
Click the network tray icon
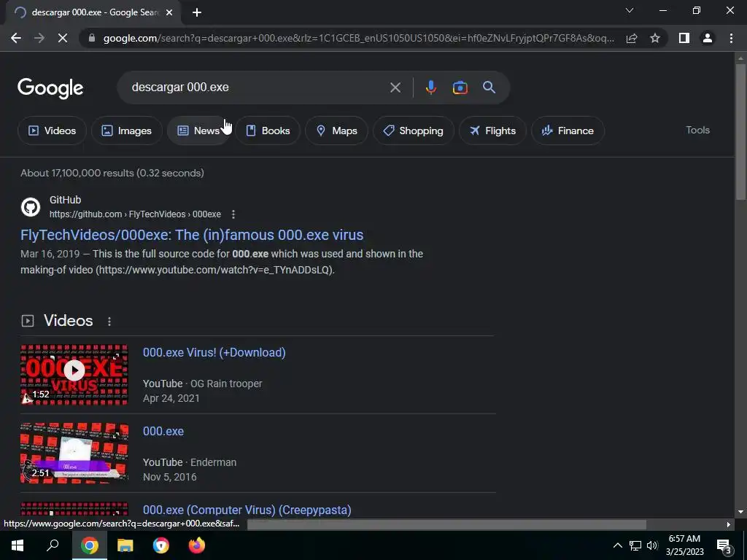point(635,545)
